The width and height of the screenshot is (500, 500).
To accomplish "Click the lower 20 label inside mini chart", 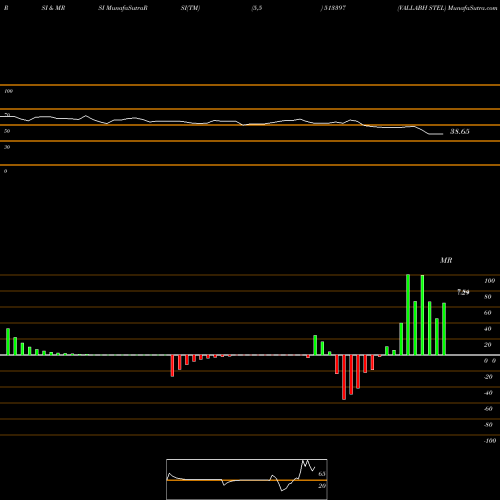I will point(322,486).
